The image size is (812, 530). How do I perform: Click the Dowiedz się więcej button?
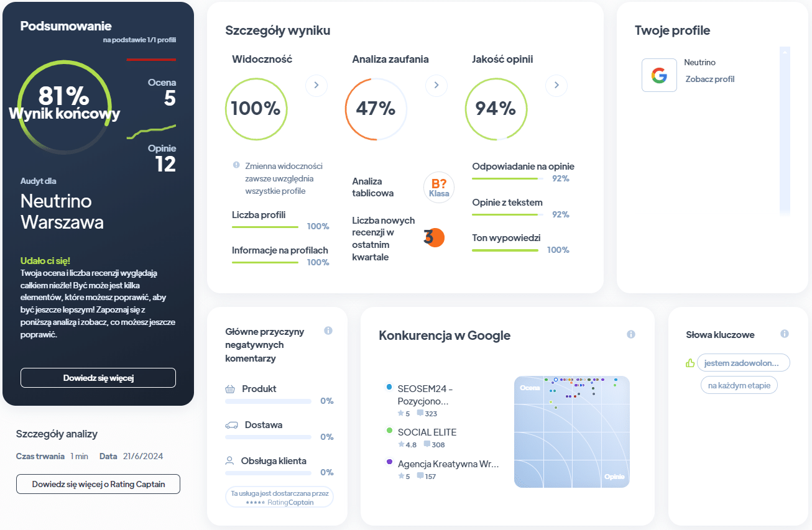(x=98, y=378)
